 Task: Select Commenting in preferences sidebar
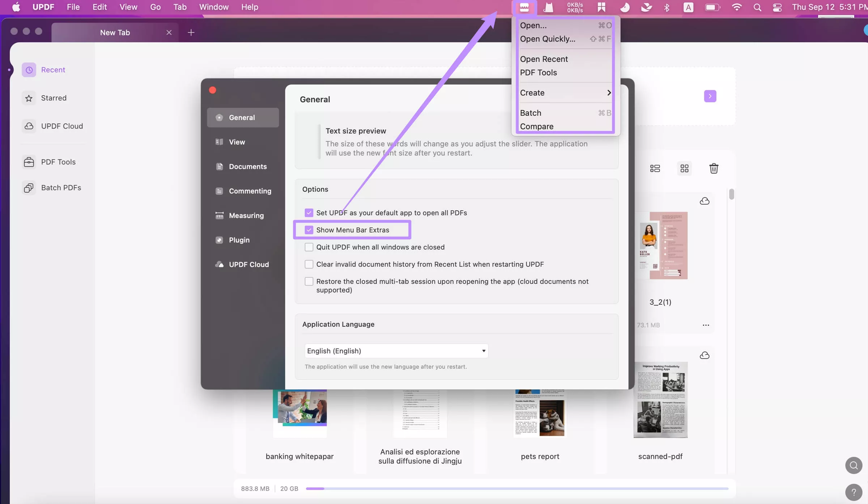pos(243,191)
